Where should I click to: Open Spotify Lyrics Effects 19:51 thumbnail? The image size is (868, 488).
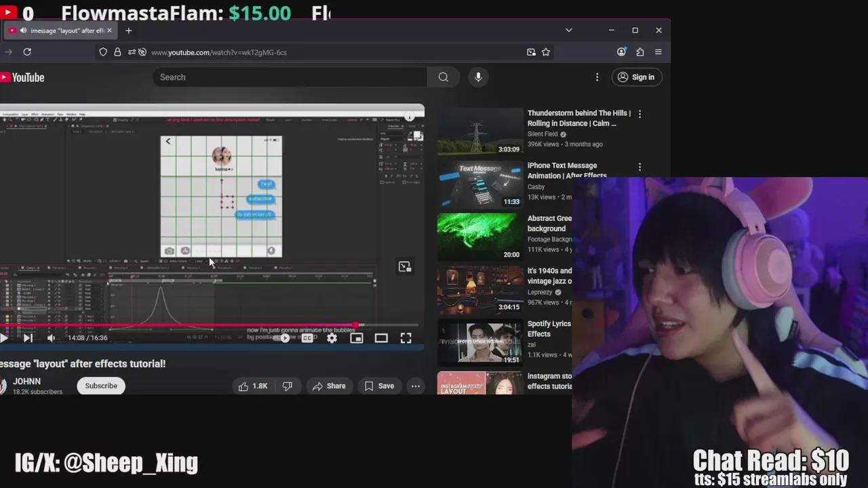[x=480, y=342]
